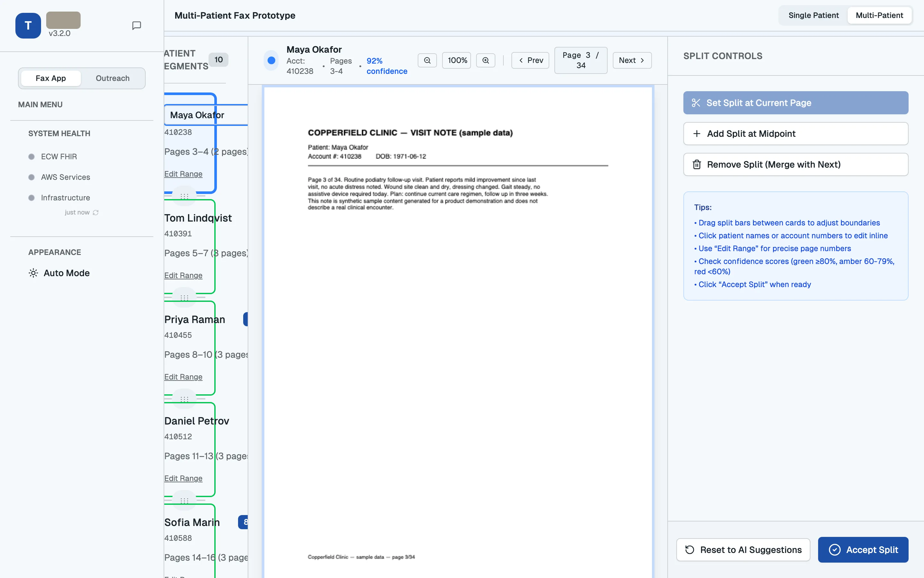This screenshot has width=924, height=578.
Task: Click Edit Range under Maya Okafor
Action: pyautogui.click(x=183, y=174)
